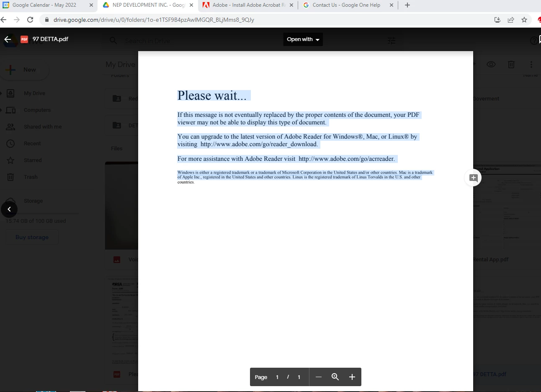Screen dimensions: 541x392
Task: Open Starred items
Action: click(33, 160)
